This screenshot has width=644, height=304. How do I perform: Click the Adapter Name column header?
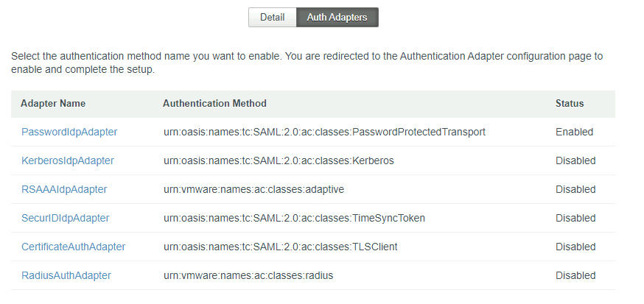click(53, 103)
